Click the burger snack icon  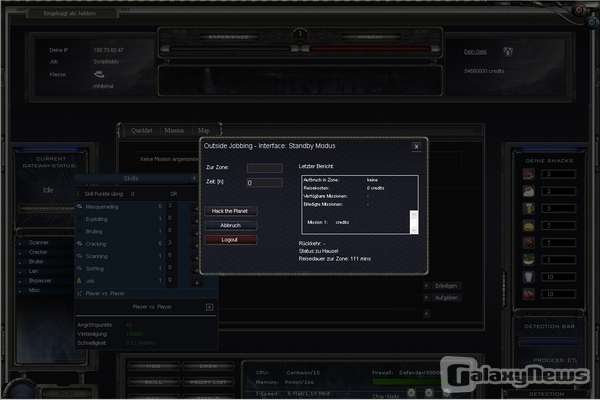[529, 225]
